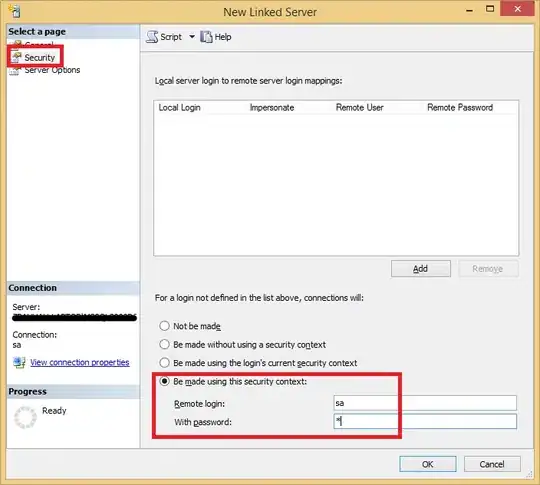Click the 'sa' connection value
540x485 pixels.
coord(17,345)
